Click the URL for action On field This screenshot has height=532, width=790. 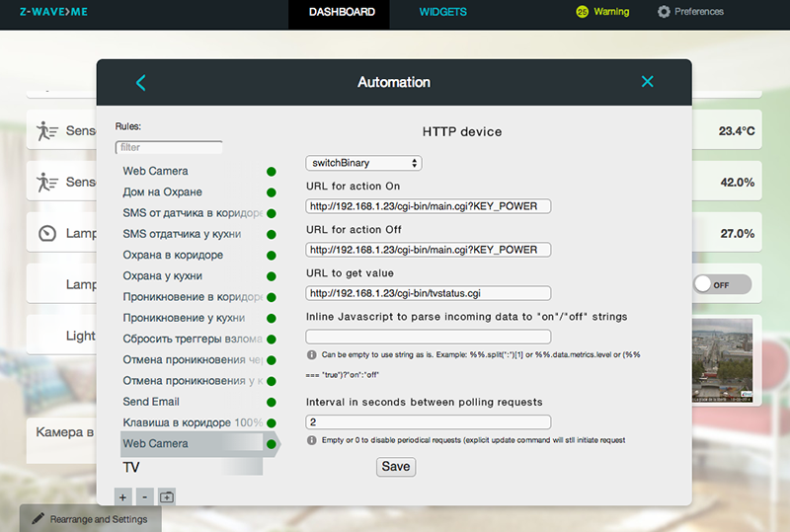pyautogui.click(x=429, y=206)
